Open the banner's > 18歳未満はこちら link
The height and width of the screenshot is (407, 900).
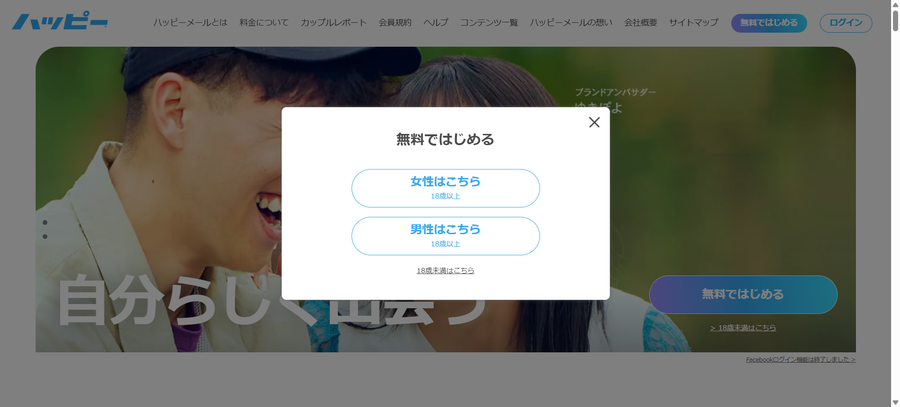[x=743, y=328]
